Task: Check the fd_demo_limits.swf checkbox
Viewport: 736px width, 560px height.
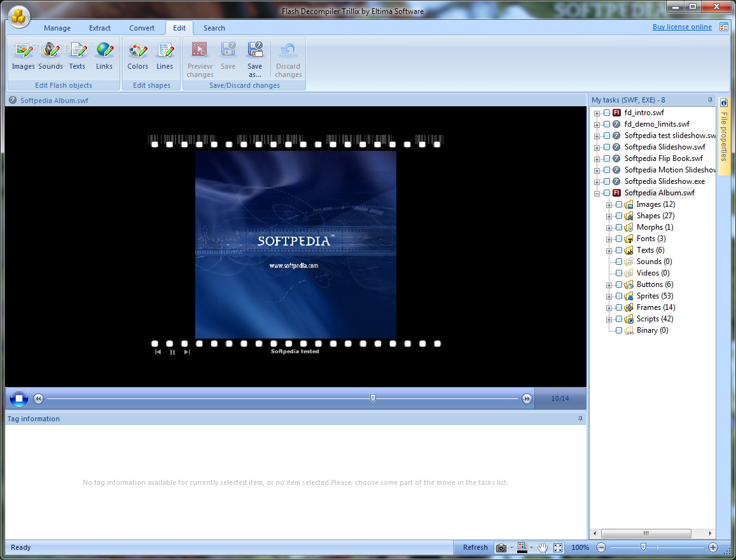Action: 607,124
